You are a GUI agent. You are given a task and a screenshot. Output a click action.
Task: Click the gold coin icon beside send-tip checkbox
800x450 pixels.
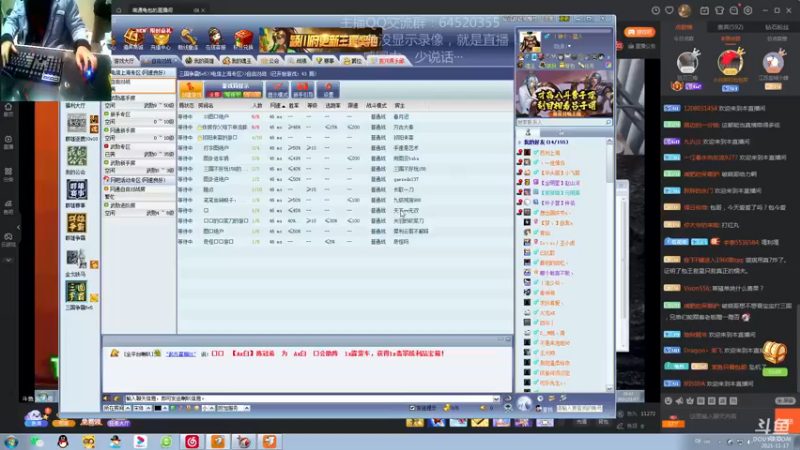(447, 408)
